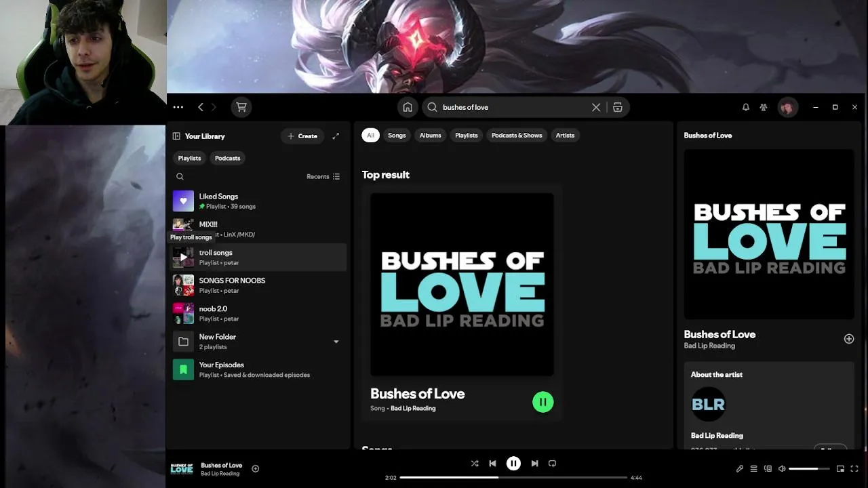Pause playback in the bottom bar
868x488 pixels.
pos(513,464)
